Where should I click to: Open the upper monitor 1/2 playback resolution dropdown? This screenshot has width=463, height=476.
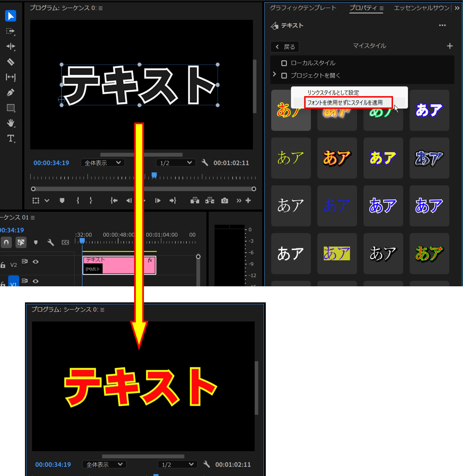pyautogui.click(x=176, y=163)
